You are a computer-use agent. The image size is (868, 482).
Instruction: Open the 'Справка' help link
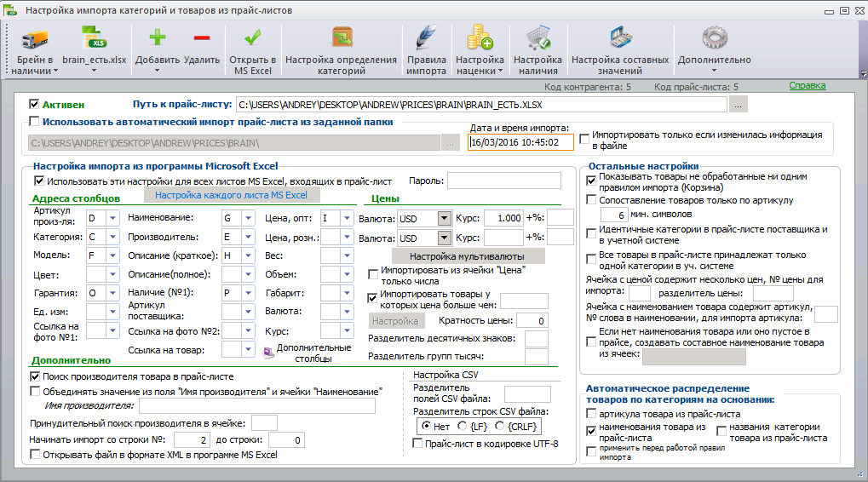point(808,85)
